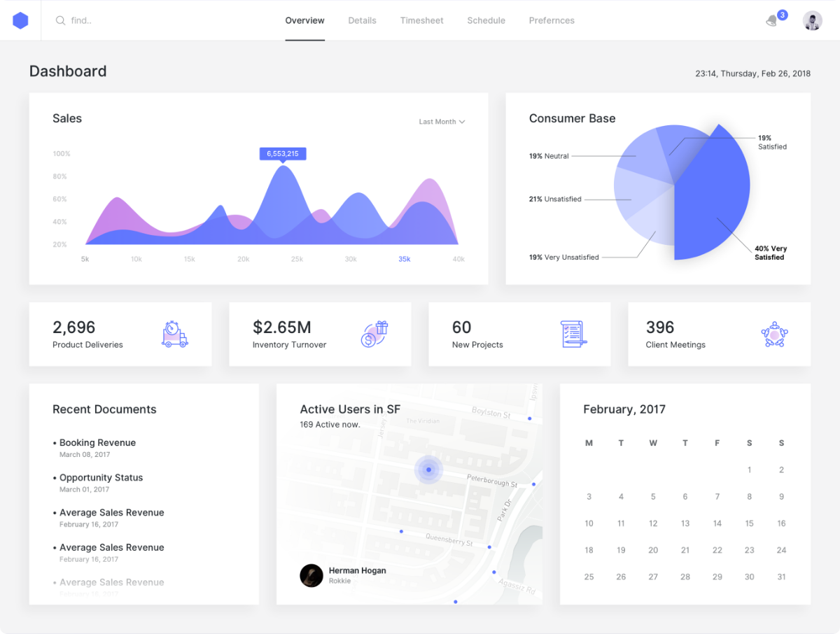Viewport: 840px width, 634px height.
Task: Open the Booking Revenue document
Action: tap(97, 443)
